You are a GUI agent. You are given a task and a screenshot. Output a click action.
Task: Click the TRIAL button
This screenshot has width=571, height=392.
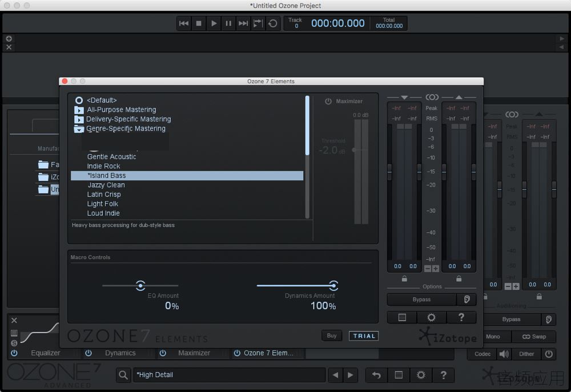tap(364, 336)
